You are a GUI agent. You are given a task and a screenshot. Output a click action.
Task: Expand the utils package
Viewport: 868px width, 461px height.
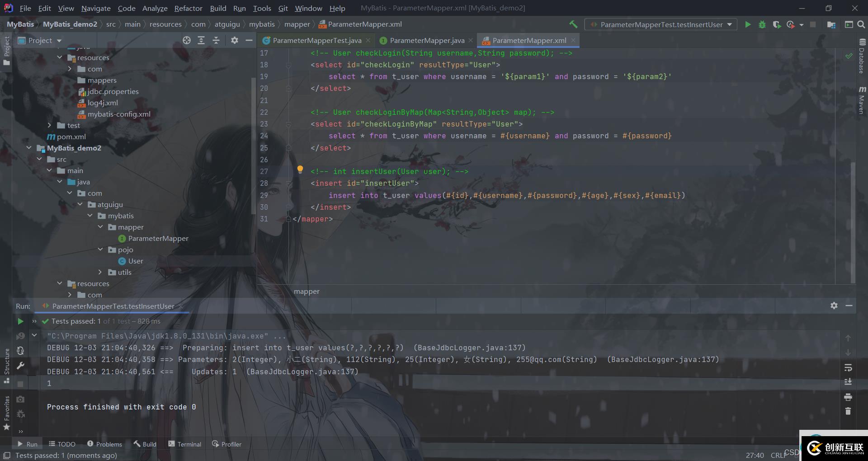(x=100, y=272)
